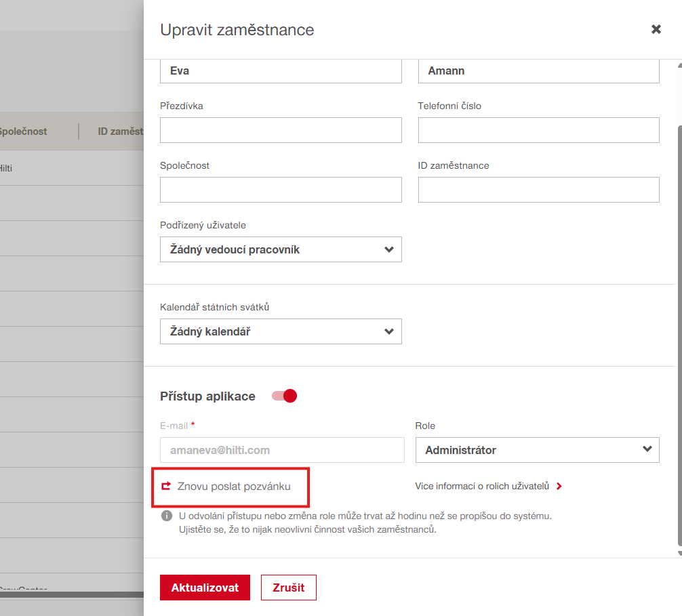682x616 pixels.
Task: Click the E-mail field with amaneva@hilti.com
Action: 281,450
